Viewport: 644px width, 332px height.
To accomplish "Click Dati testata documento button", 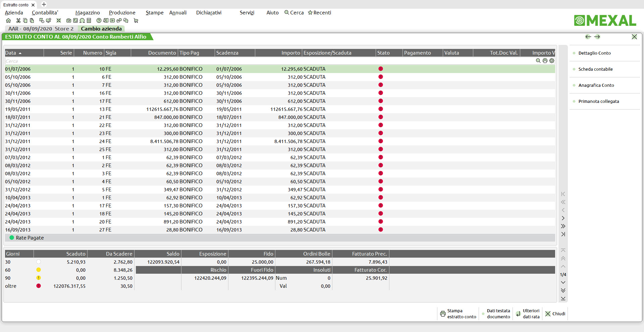I will pyautogui.click(x=496, y=314).
